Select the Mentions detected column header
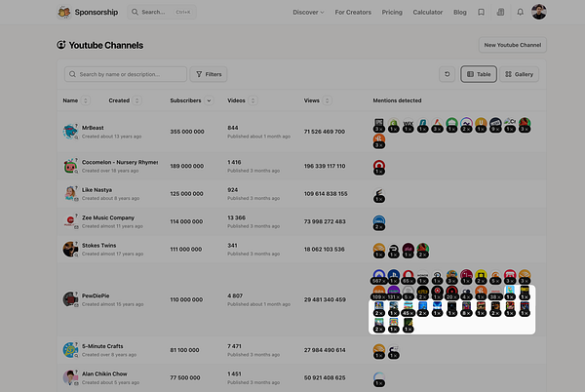This screenshot has width=585, height=392. click(397, 100)
